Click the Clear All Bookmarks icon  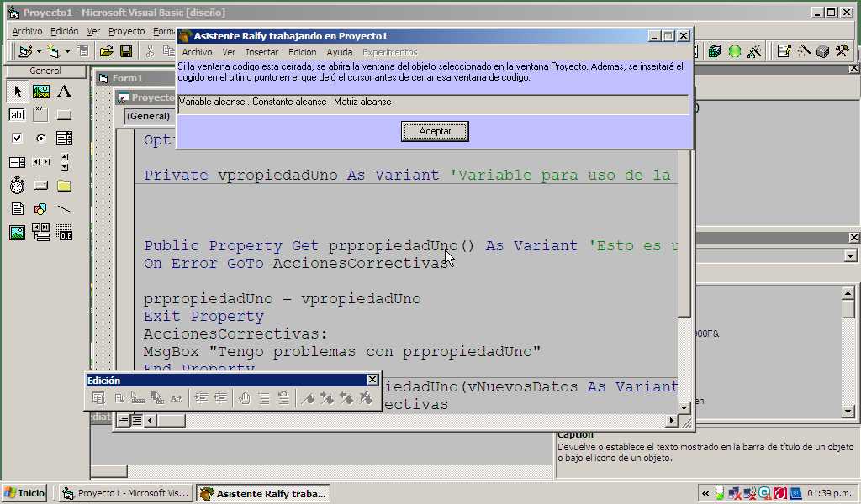(x=366, y=399)
